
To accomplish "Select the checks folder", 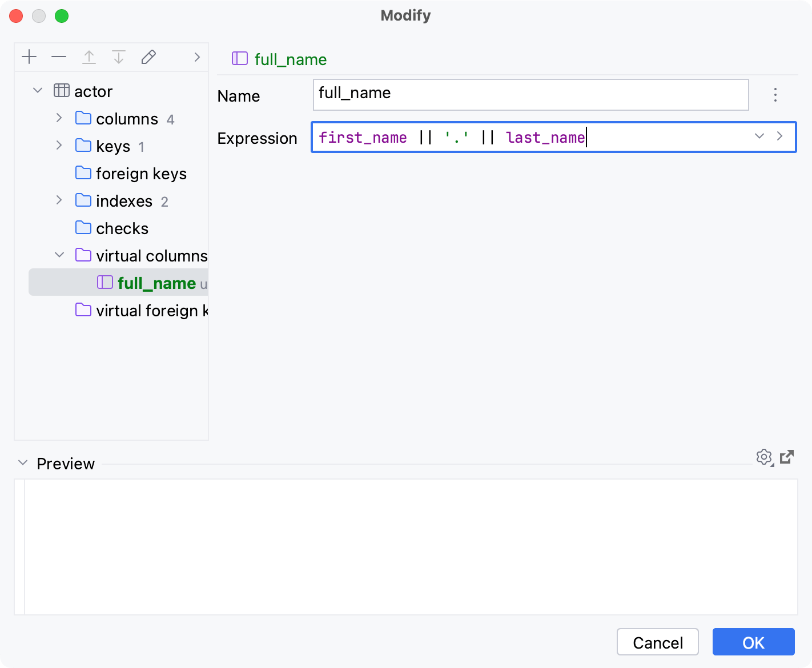I will coord(123,228).
